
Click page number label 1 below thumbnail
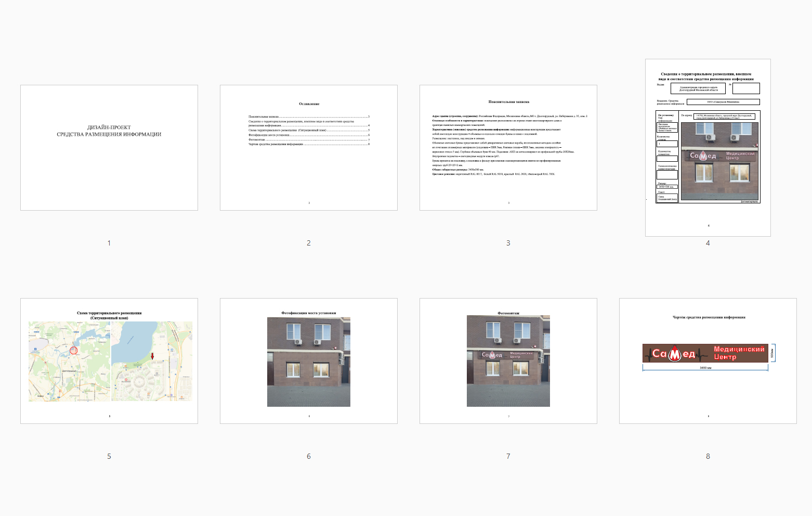pyautogui.click(x=109, y=243)
